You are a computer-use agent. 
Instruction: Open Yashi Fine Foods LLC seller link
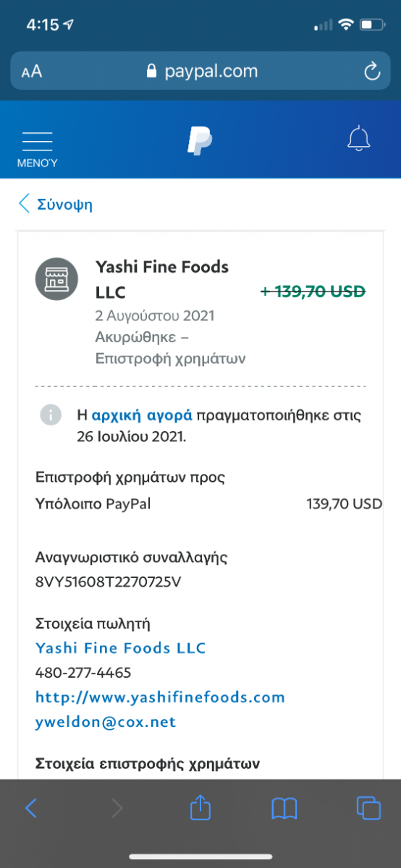tap(121, 647)
